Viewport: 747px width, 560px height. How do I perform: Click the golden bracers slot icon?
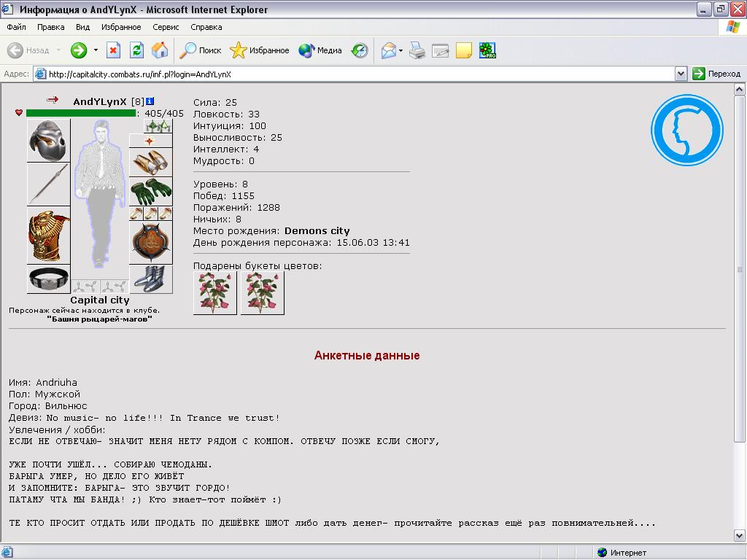pos(151,163)
